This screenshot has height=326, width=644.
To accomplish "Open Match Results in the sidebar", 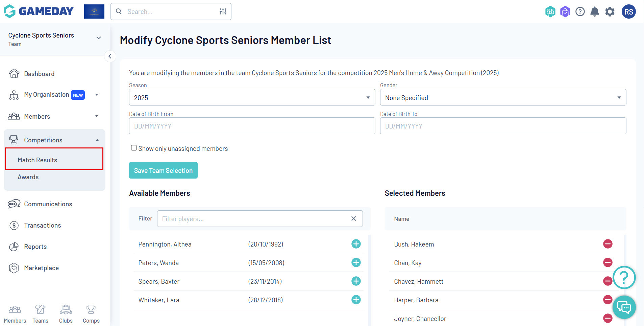I will (38, 160).
